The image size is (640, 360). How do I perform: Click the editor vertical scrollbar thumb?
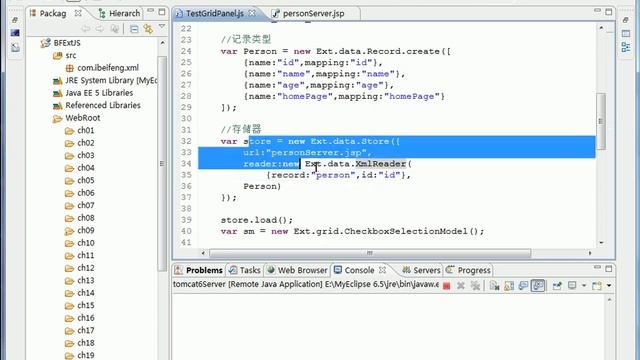[x=600, y=121]
